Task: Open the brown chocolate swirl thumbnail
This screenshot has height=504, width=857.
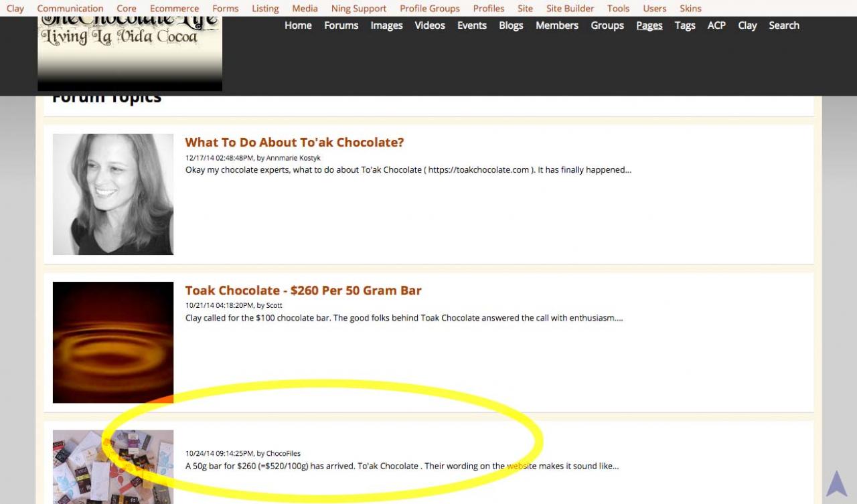Action: click(x=113, y=342)
